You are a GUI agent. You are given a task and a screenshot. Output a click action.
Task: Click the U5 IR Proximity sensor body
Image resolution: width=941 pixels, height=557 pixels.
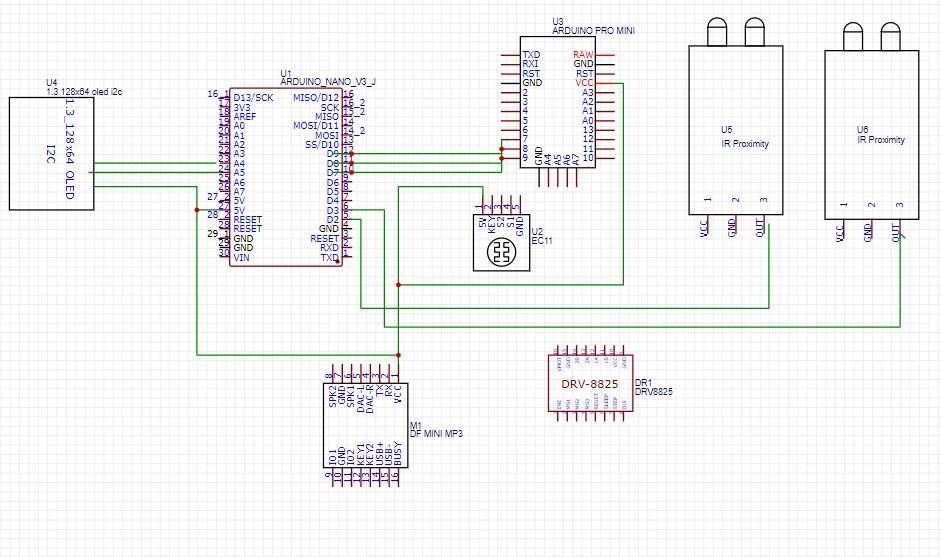736,130
